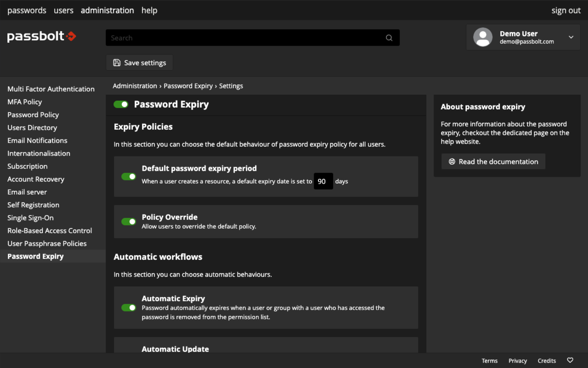Screen dimensions: 588x368
Task: Click the Privacy link in the footer
Action: pos(517,360)
